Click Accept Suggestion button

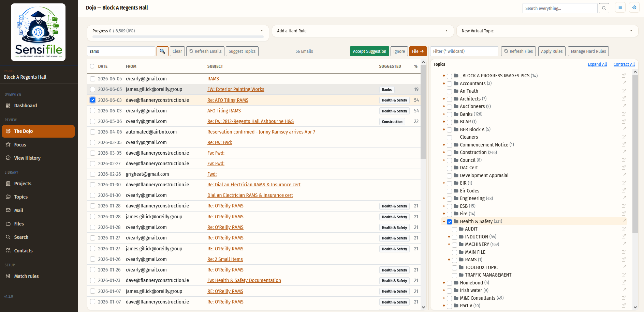click(x=369, y=51)
